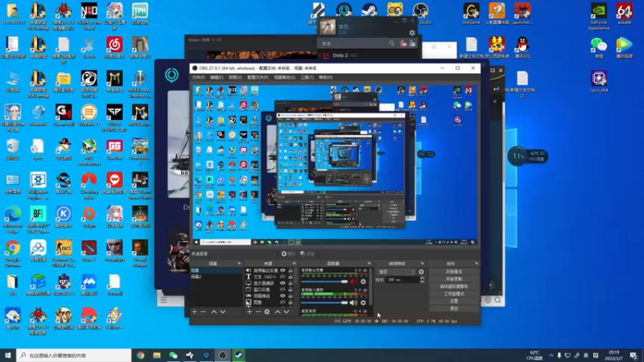Increase the transition duration with stepper up arrow

422,278
